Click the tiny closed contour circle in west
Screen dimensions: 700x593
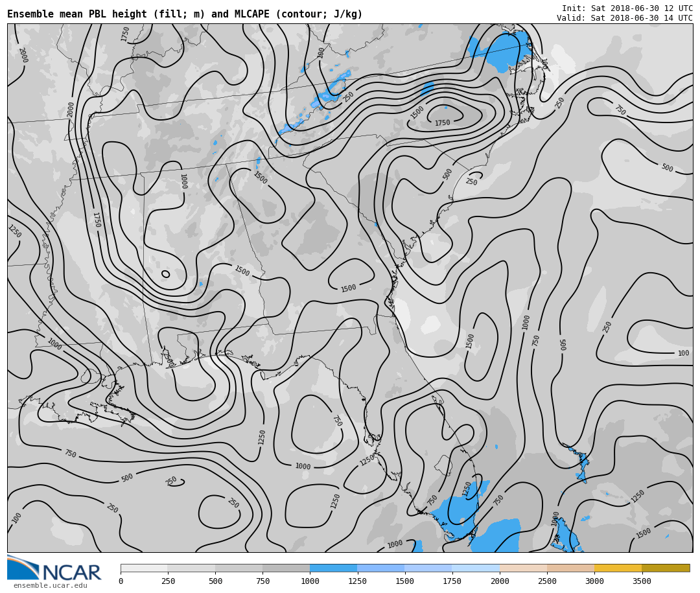[166, 274]
